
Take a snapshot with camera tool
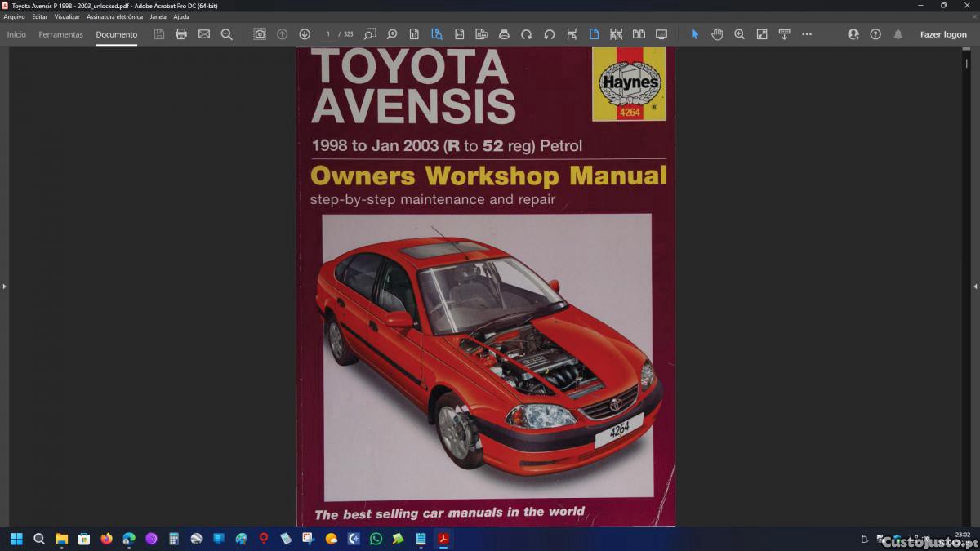(260, 34)
